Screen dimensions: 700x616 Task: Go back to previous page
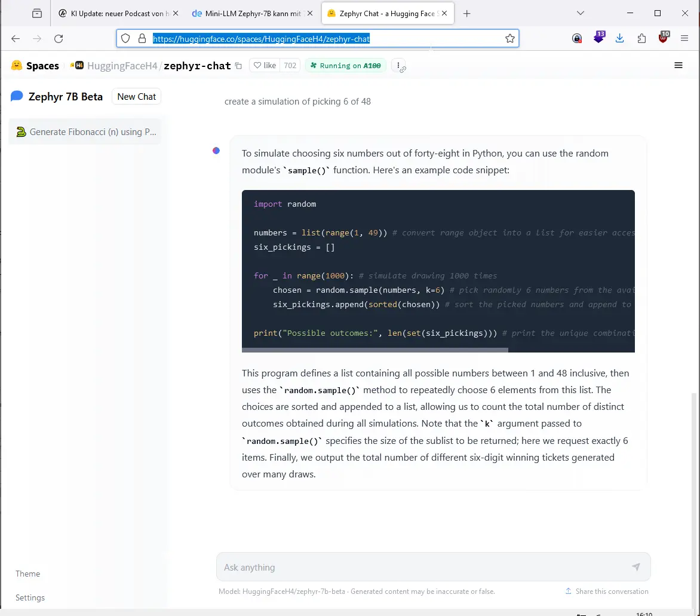click(16, 38)
